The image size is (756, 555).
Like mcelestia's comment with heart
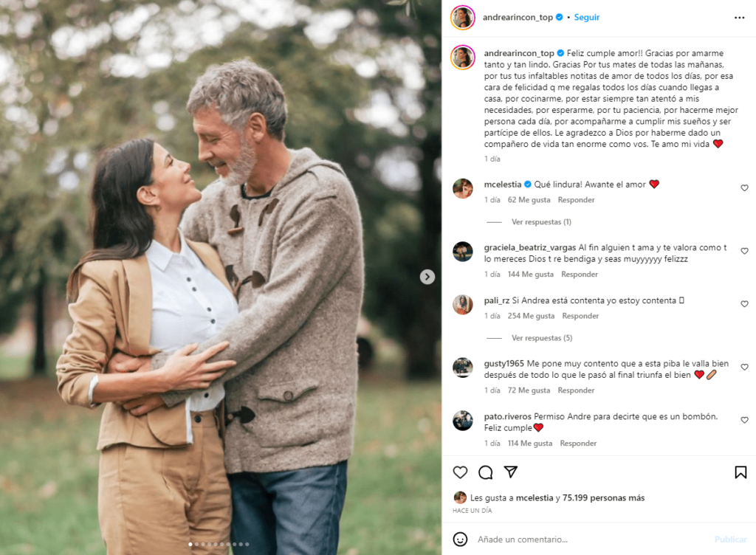point(744,188)
